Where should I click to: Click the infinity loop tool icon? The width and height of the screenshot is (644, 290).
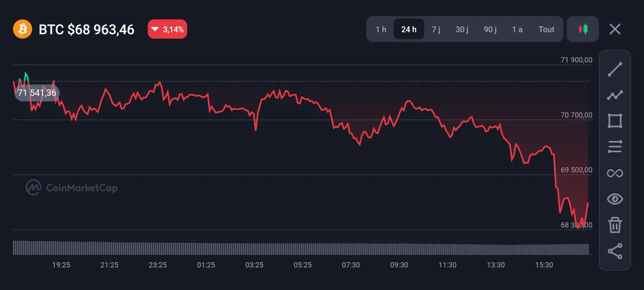tap(615, 173)
